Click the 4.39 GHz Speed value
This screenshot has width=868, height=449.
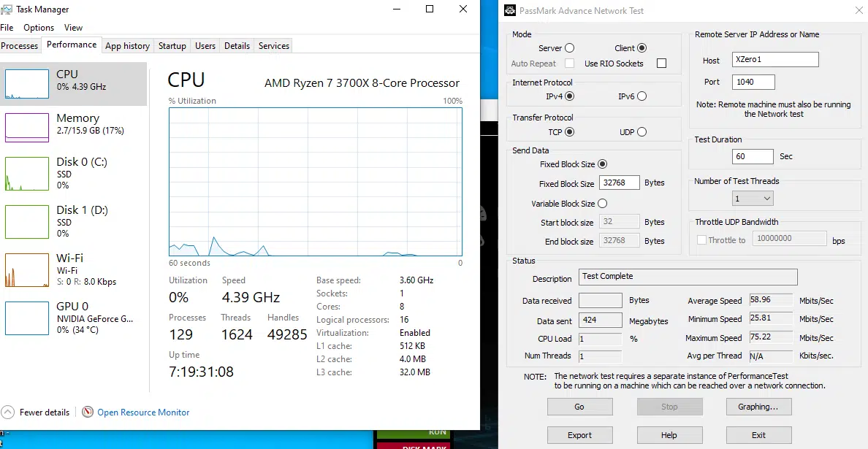[251, 297]
